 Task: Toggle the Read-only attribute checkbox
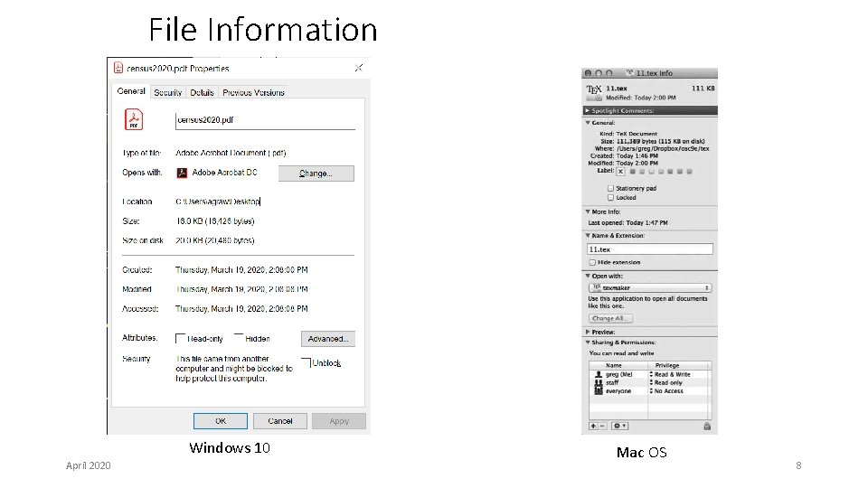click(x=180, y=338)
